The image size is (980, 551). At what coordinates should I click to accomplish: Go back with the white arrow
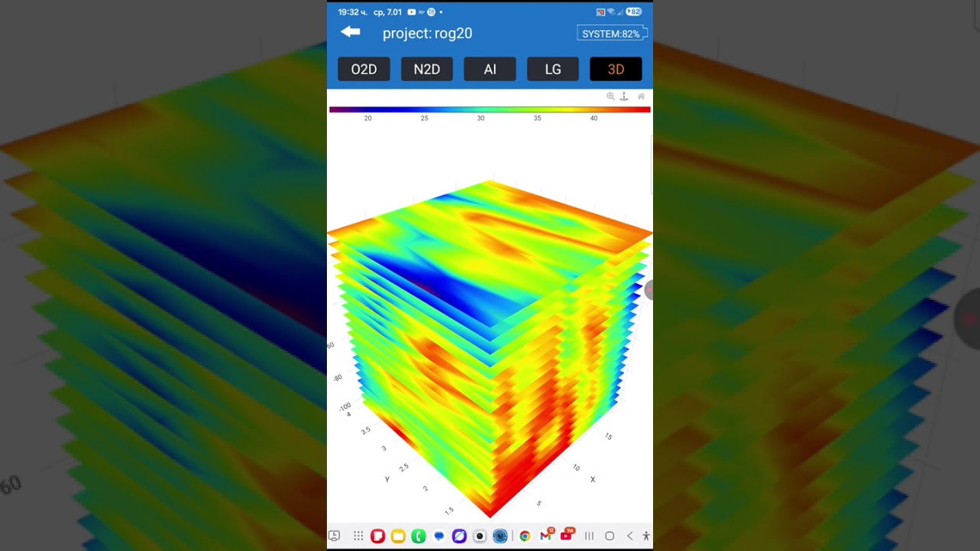[351, 31]
